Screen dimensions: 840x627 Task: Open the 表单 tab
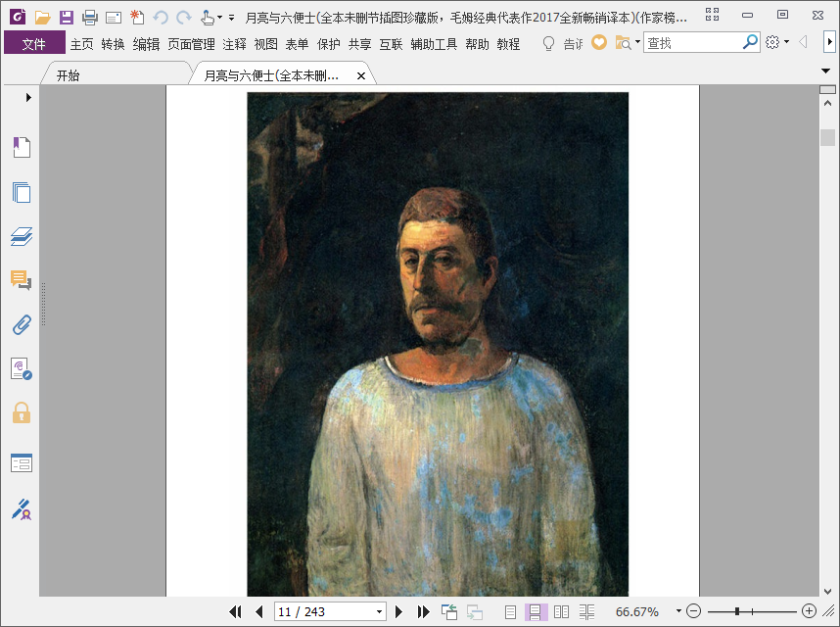(297, 44)
